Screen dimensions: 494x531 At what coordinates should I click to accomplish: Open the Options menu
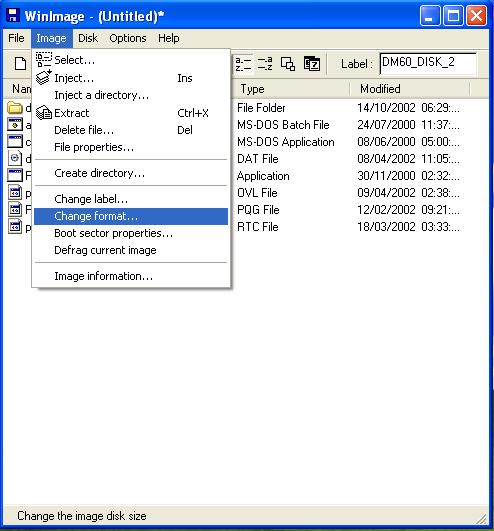pos(128,38)
